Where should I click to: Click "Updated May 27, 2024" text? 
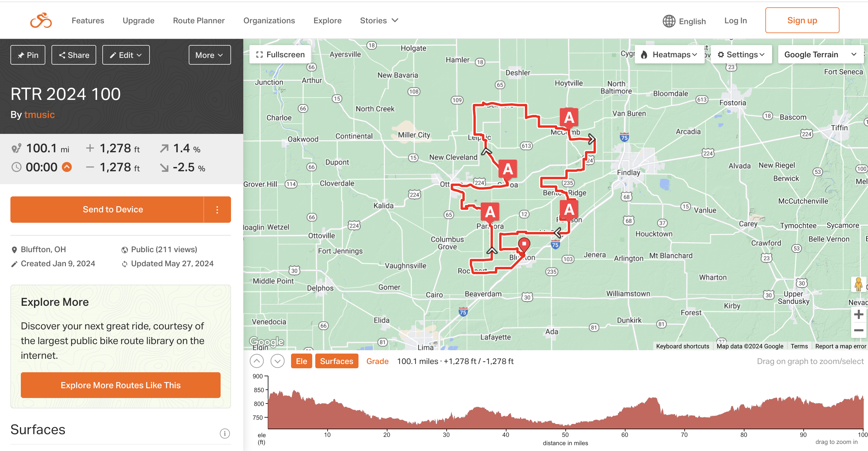(172, 263)
